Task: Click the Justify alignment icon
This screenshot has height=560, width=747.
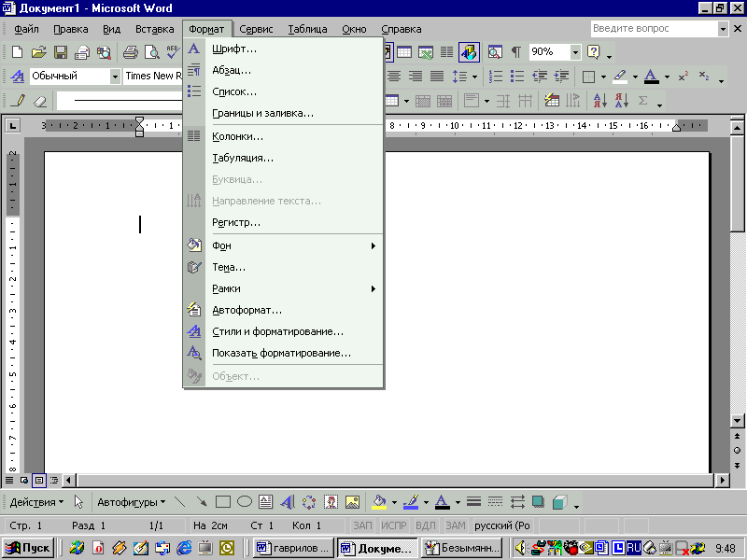Action: 437,77
